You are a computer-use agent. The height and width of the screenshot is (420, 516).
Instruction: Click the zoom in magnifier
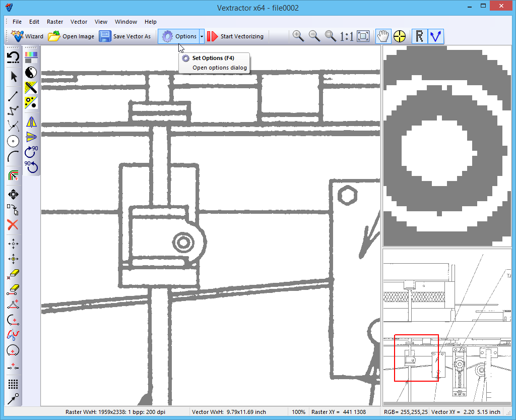tap(298, 36)
